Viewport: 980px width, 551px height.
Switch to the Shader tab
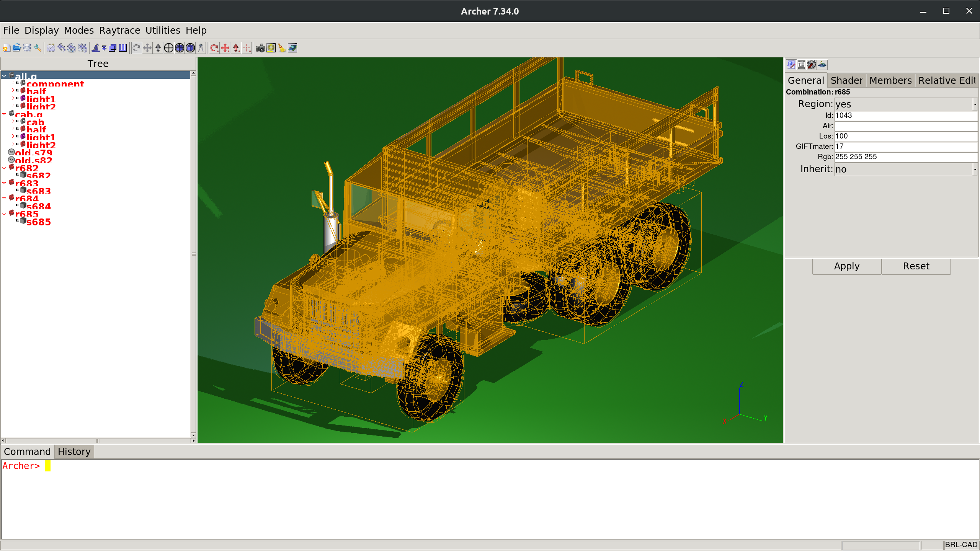(x=846, y=80)
